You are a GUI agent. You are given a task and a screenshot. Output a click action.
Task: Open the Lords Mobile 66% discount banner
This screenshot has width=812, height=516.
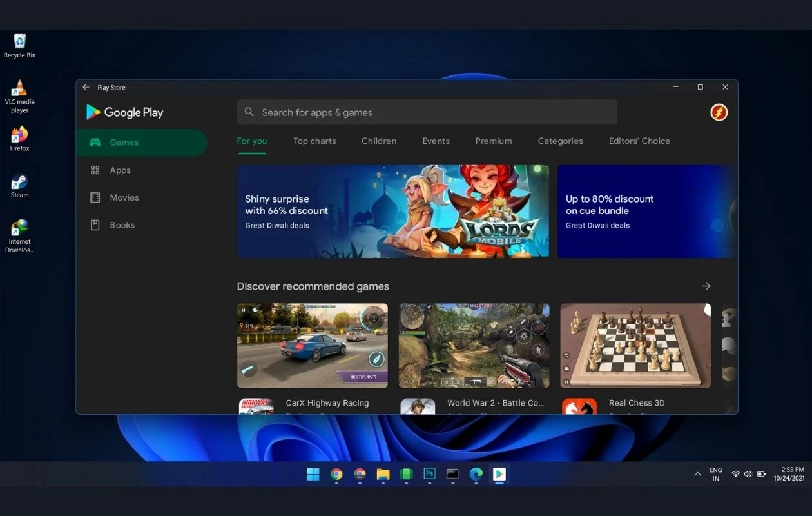click(x=393, y=212)
